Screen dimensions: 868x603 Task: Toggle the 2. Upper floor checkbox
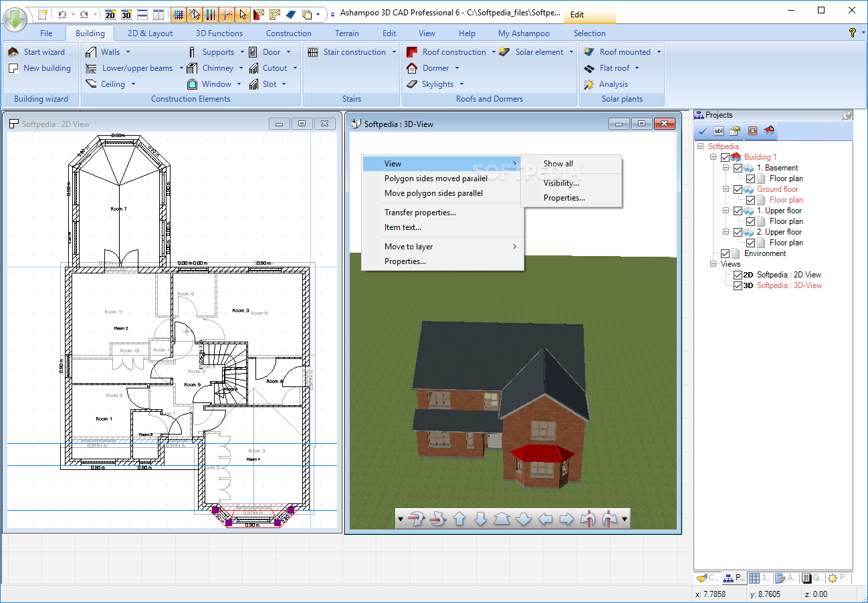(x=738, y=232)
